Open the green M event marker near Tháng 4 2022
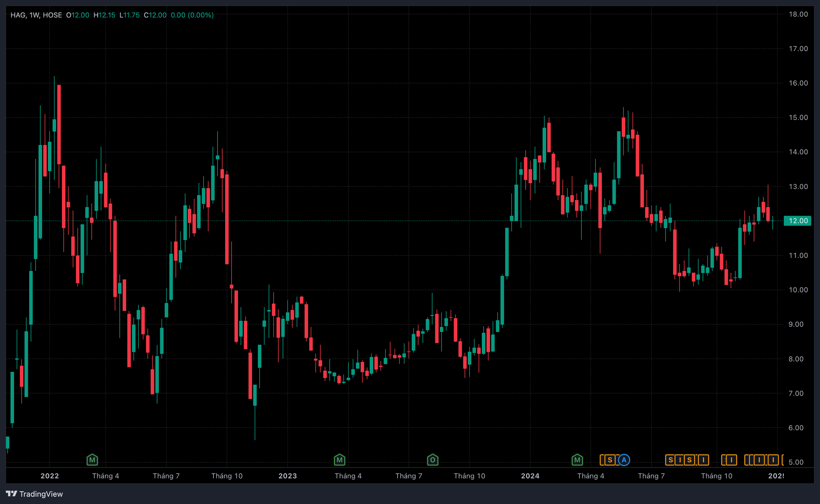The image size is (820, 504). [92, 460]
